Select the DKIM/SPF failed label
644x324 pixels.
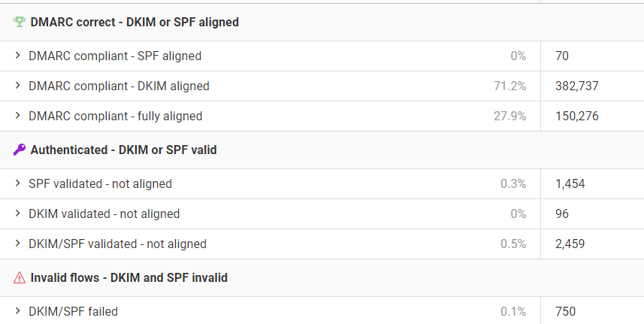(x=73, y=312)
